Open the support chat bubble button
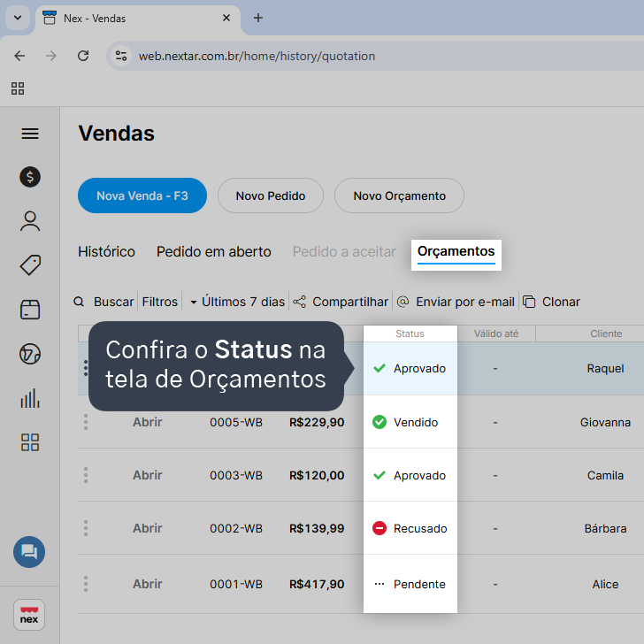This screenshot has height=644, width=644. 29,552
